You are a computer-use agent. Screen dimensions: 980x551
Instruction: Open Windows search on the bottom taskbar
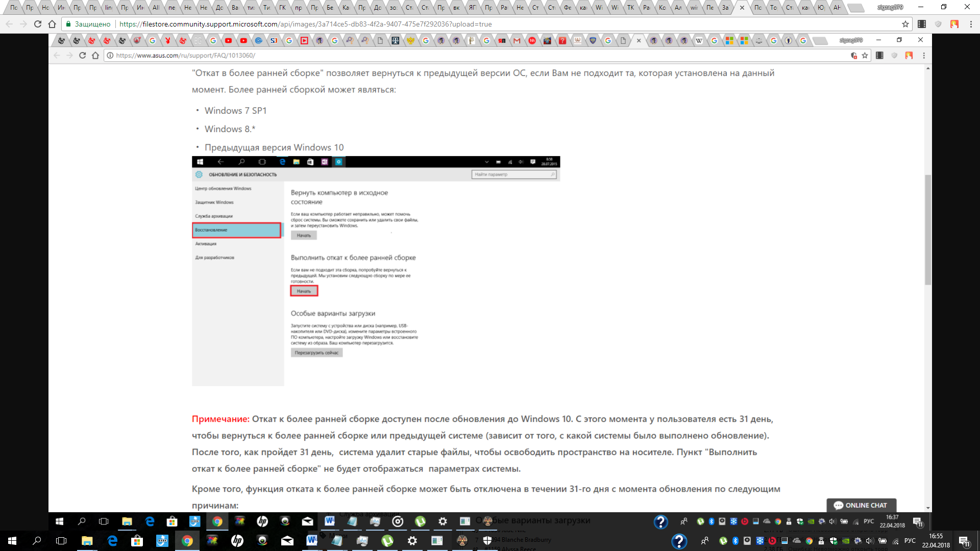coord(37,541)
